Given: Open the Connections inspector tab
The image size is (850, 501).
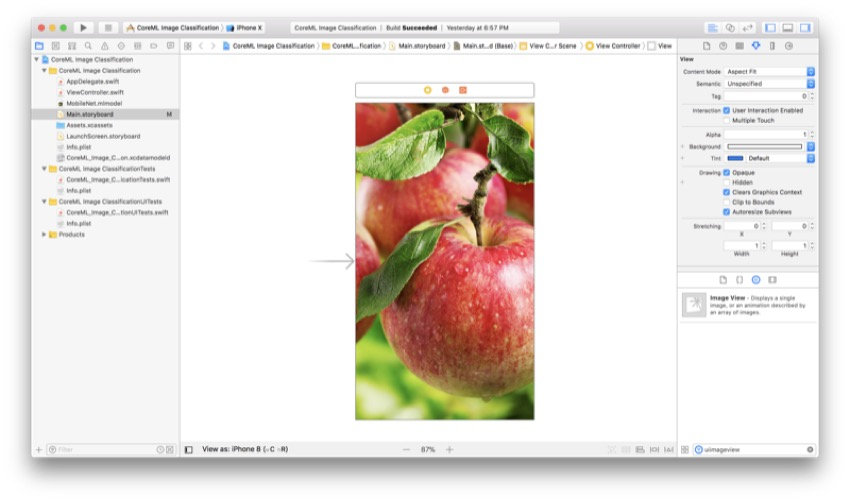Looking at the screenshot, I should tap(789, 46).
